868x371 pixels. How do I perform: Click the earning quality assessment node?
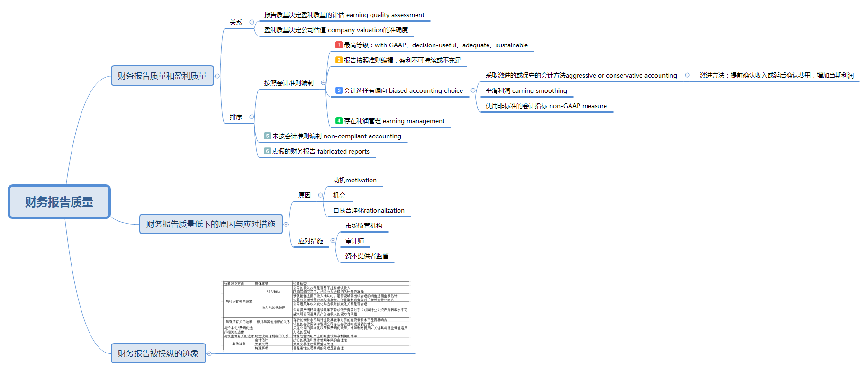(x=344, y=15)
